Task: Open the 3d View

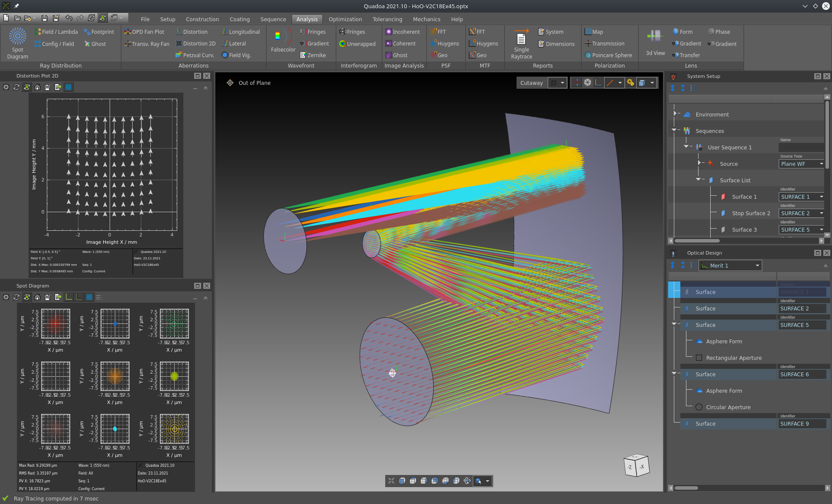Action: [655, 42]
